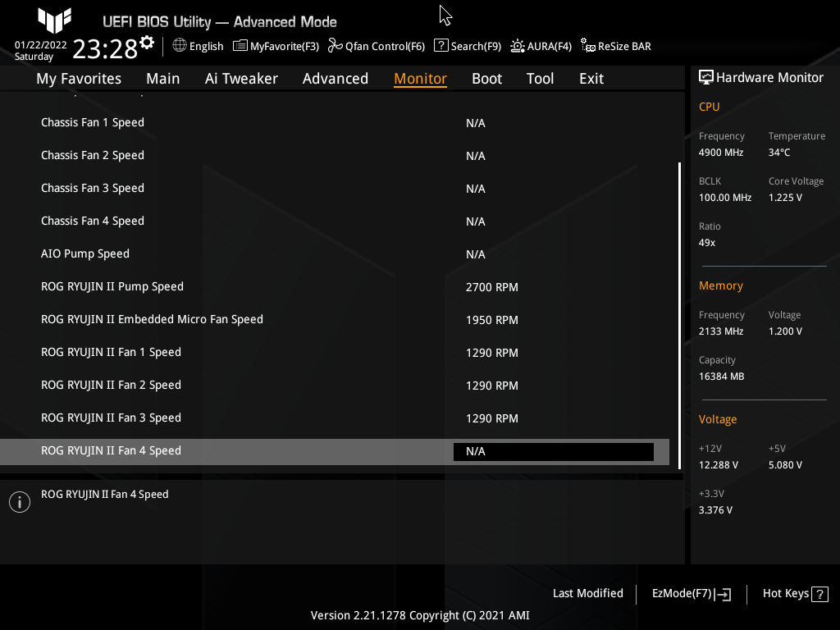Viewport: 840px width, 630px height.
Task: Click the 49x ratio value
Action: (707, 243)
